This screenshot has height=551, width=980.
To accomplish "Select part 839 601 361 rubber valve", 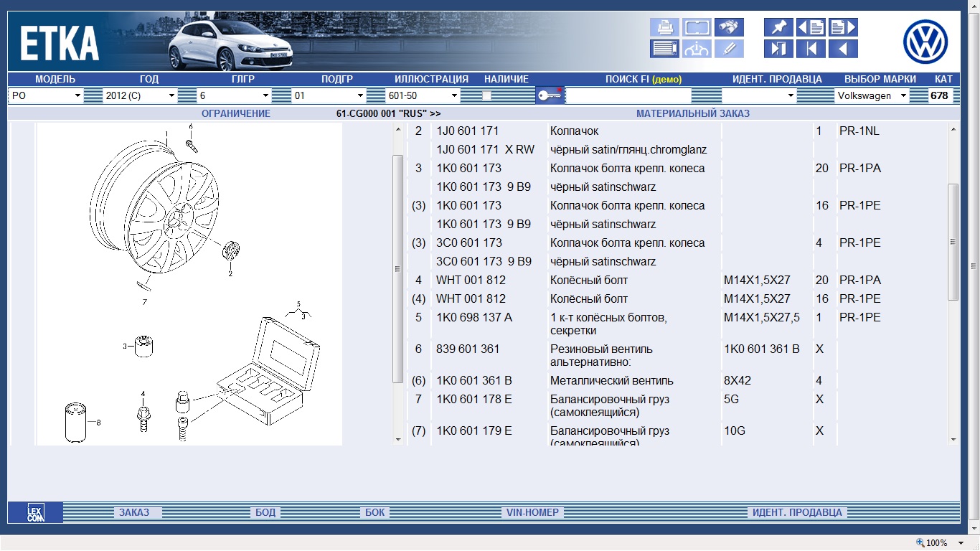I will click(x=467, y=349).
